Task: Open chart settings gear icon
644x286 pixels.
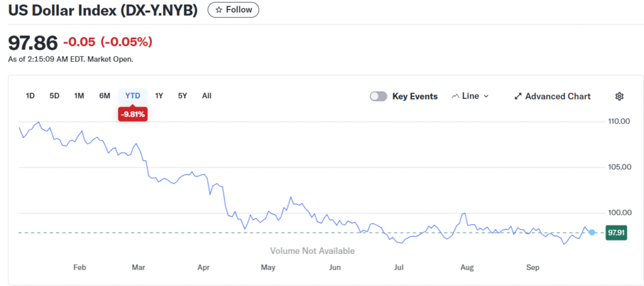Action: (619, 96)
